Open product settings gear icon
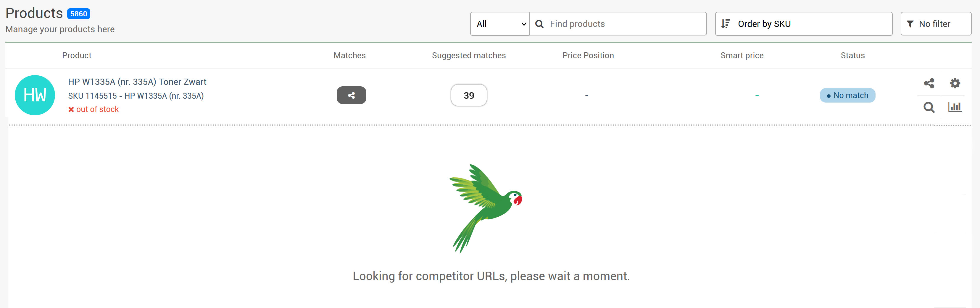 click(955, 83)
